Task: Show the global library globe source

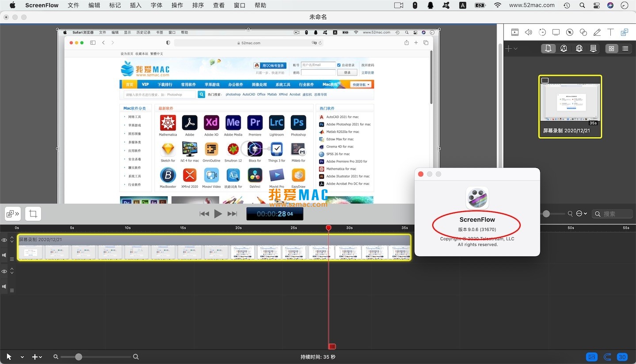Action: pos(579,49)
